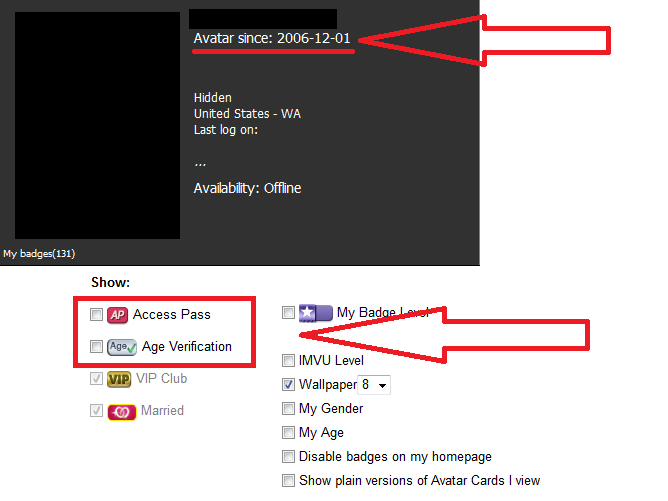This screenshot has height=501, width=668.
Task: Click the blacked-out avatar picture
Action: 98,125
